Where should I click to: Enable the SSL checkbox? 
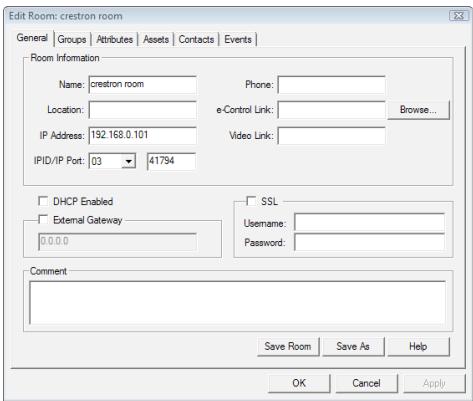point(251,201)
